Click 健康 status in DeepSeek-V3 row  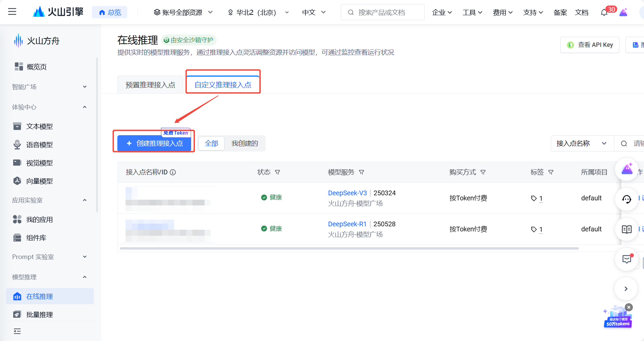click(272, 197)
